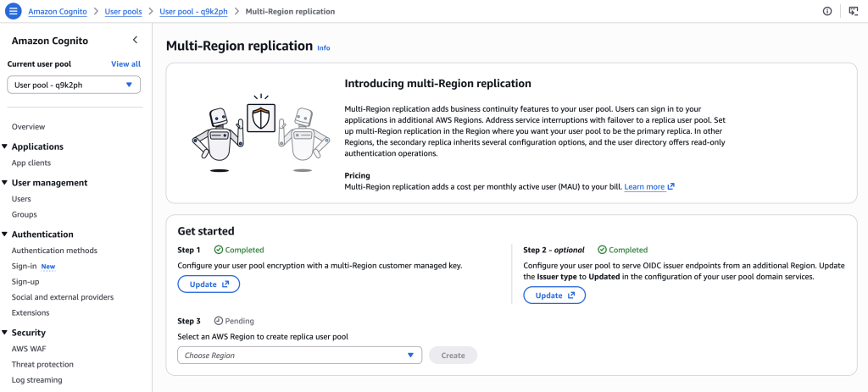Click the external link icon beside Learn more
Image resolution: width=868 pixels, height=392 pixels.
(x=671, y=187)
